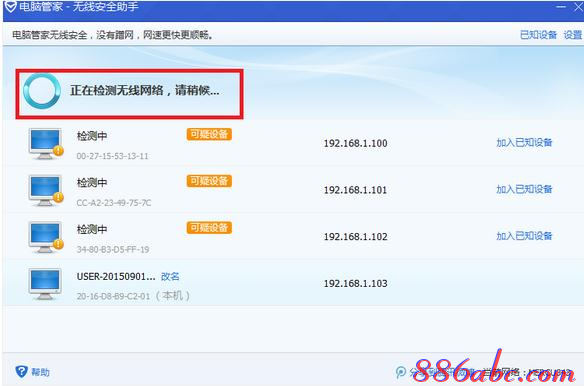Click monitor icon for USER-20150901 device
The image size is (584, 386).
pos(45,284)
